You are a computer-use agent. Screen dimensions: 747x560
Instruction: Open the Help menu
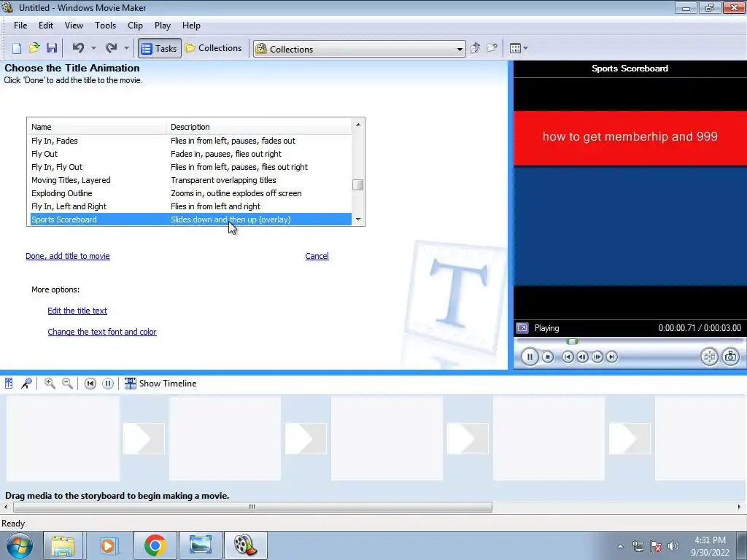(x=191, y=26)
